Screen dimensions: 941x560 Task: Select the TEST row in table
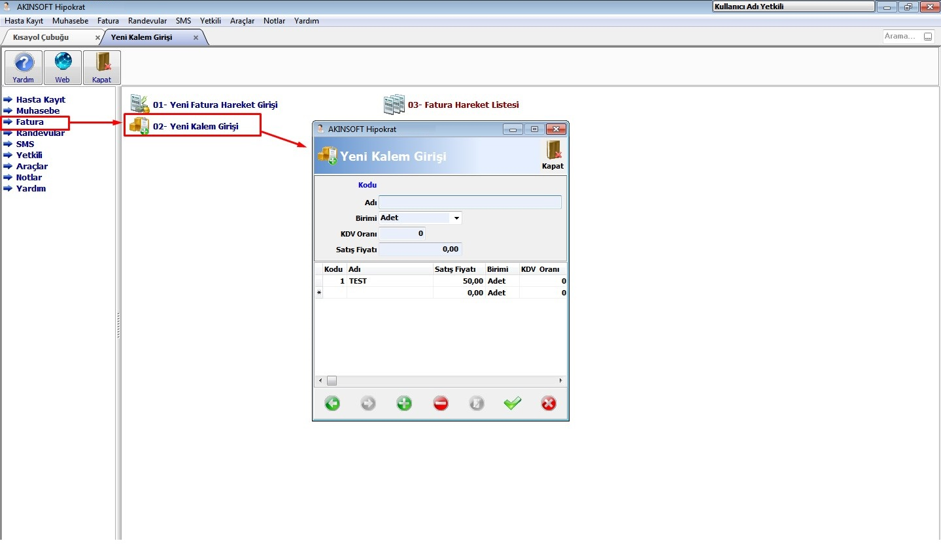pos(441,281)
